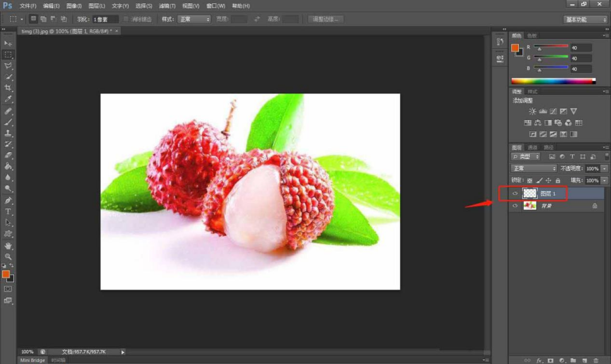This screenshot has width=611, height=364.
Task: Open the 滤镜(T) filter menu
Action: [x=167, y=6]
